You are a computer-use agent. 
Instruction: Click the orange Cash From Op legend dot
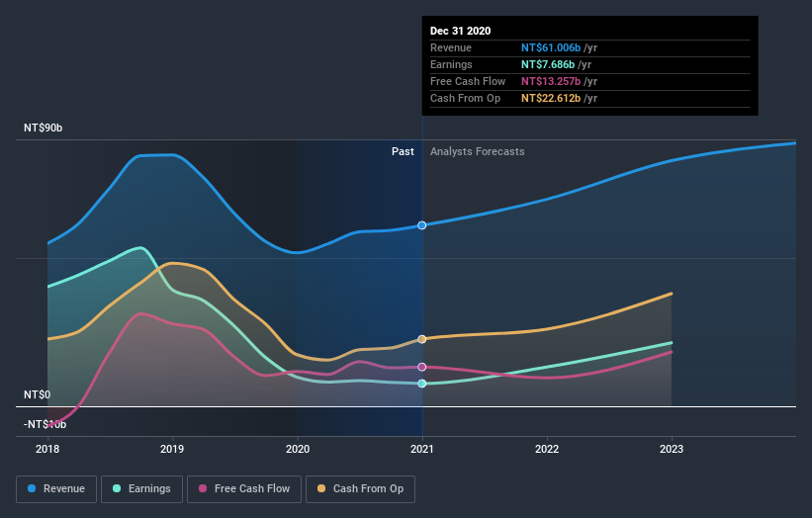tap(321, 488)
